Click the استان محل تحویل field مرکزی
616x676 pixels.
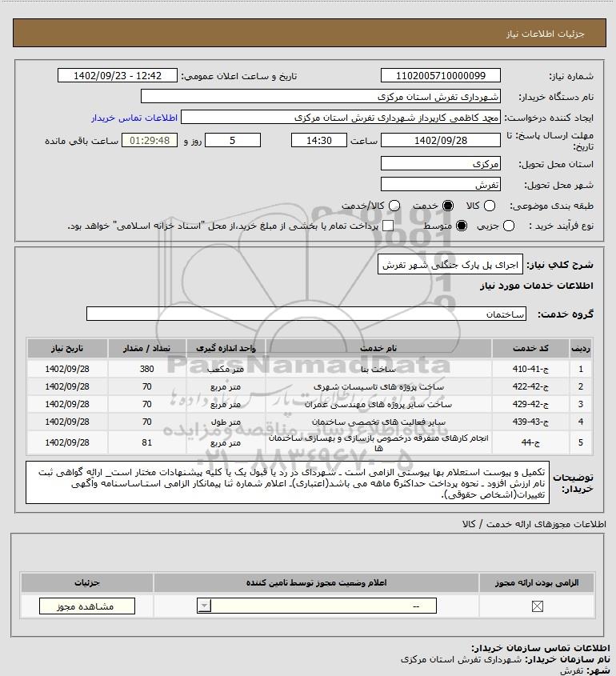point(441,163)
